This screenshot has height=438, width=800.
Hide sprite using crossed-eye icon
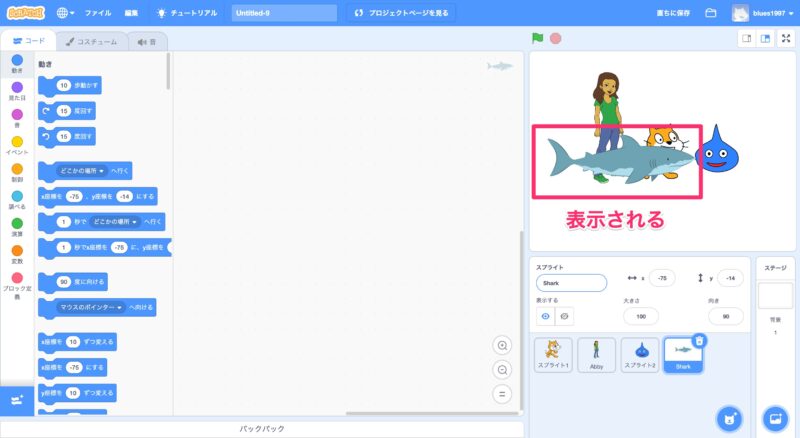tap(565, 316)
